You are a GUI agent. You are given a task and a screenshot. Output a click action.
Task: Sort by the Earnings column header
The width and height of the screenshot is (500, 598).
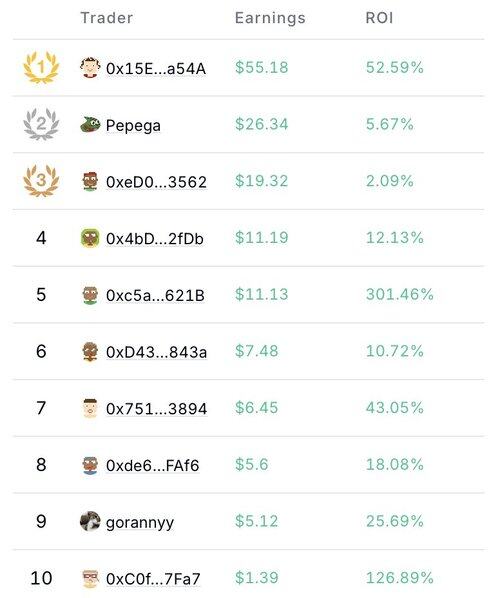[x=270, y=18]
